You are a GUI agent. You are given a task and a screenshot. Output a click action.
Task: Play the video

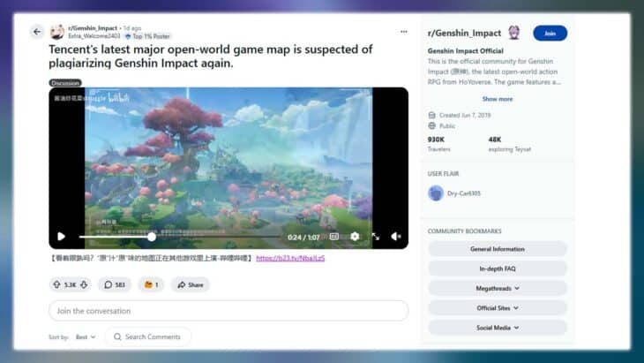[x=61, y=237]
